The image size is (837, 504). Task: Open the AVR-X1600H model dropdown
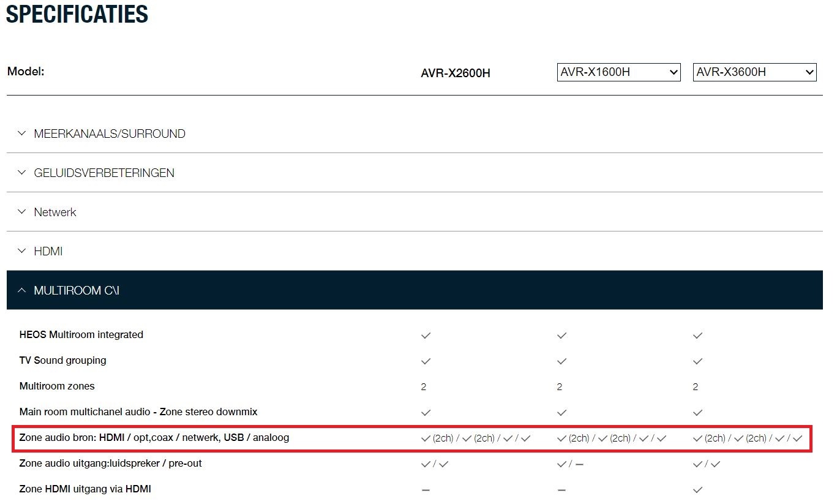[619, 72]
